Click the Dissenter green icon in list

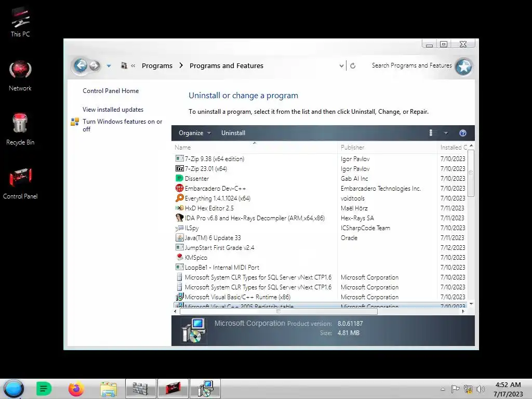179,178
